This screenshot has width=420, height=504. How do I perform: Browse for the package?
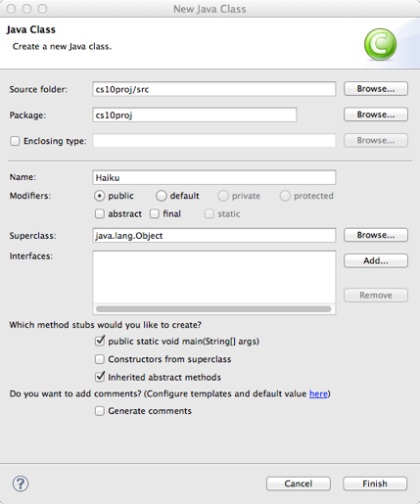(x=376, y=115)
